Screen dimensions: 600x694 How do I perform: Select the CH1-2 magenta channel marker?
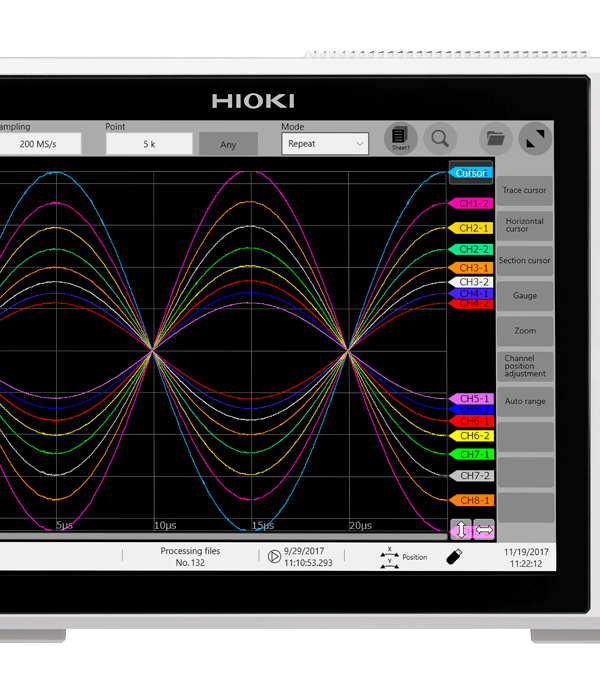tap(470, 204)
